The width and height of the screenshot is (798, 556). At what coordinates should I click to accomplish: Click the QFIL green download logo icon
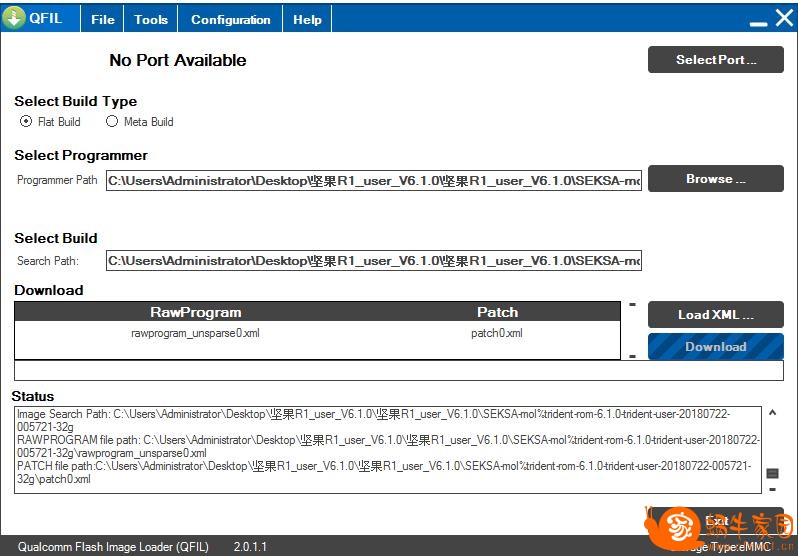14,18
